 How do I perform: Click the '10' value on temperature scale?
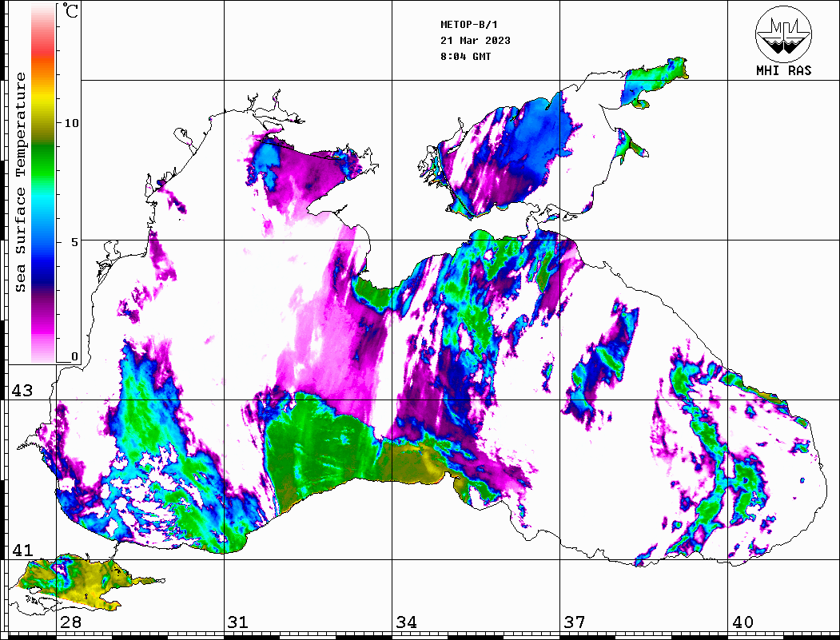[71, 123]
